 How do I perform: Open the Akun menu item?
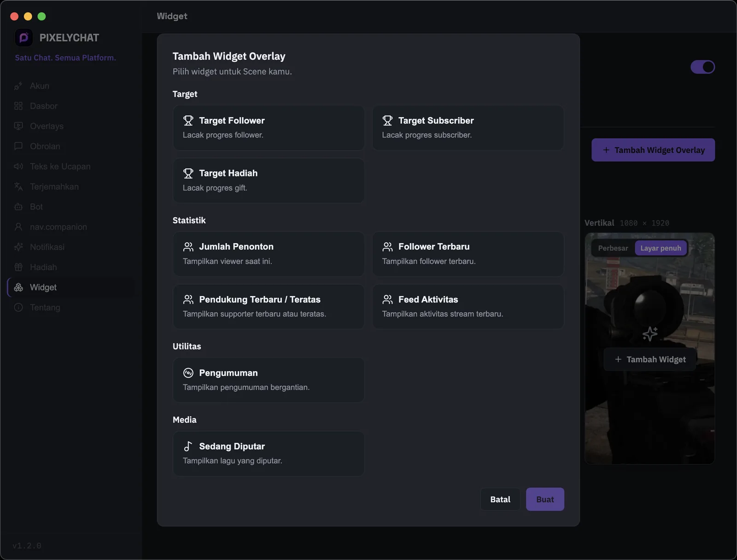click(x=71, y=86)
